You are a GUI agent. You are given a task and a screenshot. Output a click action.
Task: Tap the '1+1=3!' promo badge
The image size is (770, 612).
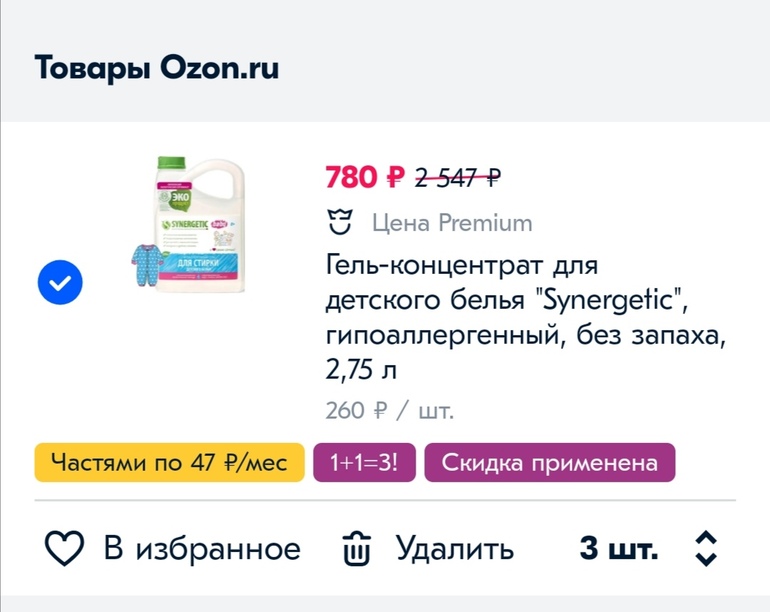point(364,463)
